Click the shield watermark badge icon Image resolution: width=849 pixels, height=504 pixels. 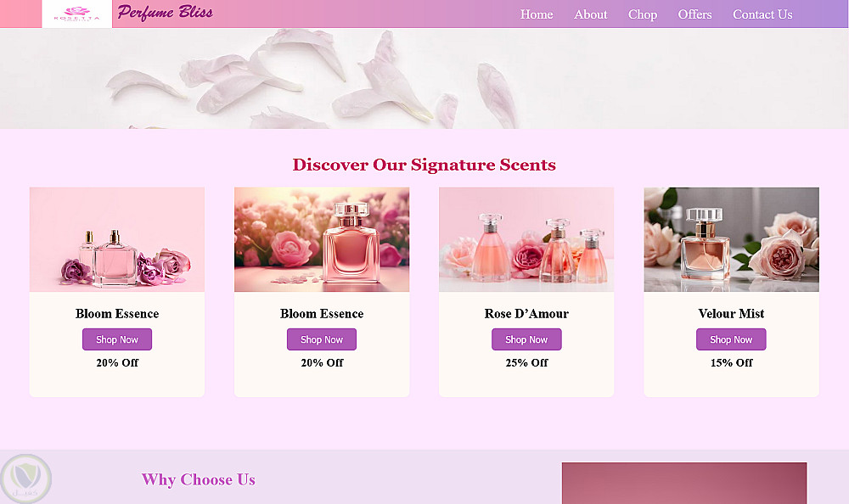25,479
